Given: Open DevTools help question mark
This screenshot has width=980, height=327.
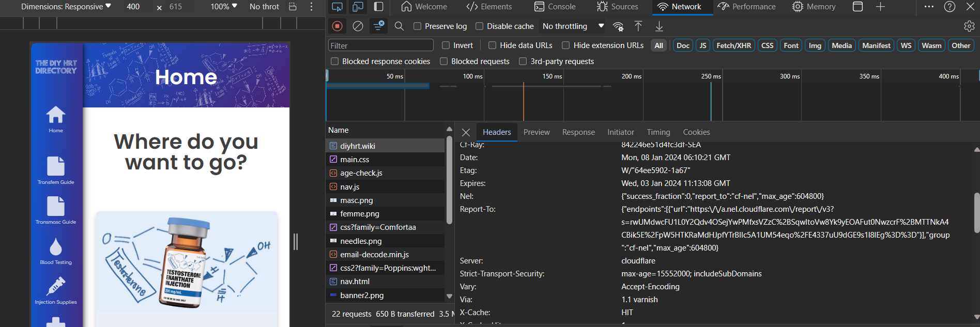Looking at the screenshot, I should (x=950, y=7).
